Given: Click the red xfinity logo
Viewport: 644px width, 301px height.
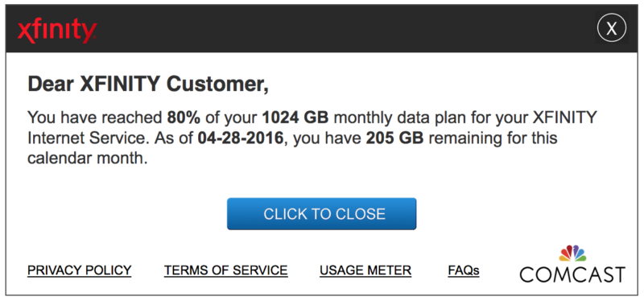Looking at the screenshot, I should point(57,31).
